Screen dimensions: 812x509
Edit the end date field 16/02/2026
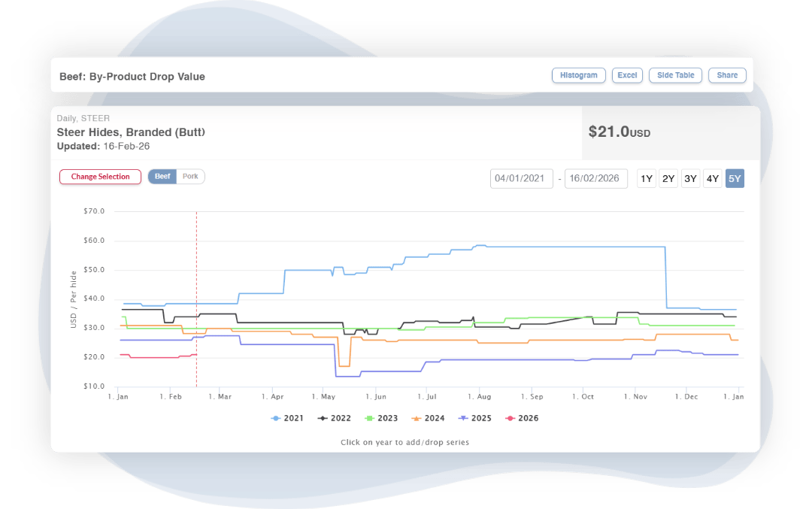tap(595, 179)
